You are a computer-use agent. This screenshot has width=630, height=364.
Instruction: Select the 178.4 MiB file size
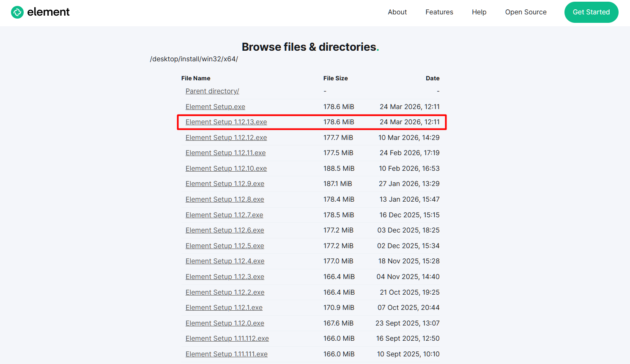pos(339,200)
